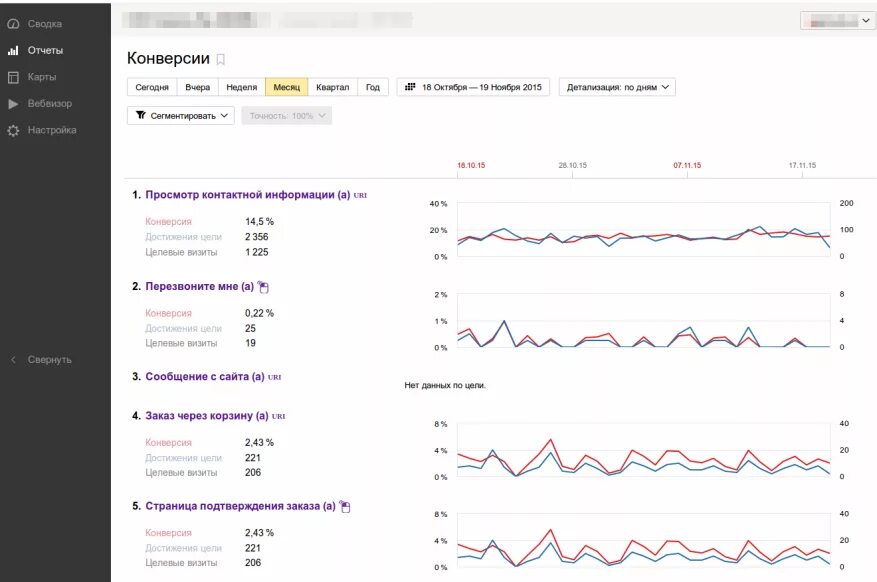877x582 pixels.
Task: Collapse sidebar with Свернуть
Action: pyautogui.click(x=49, y=360)
